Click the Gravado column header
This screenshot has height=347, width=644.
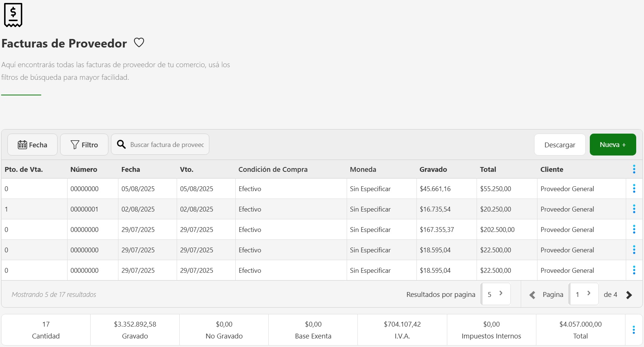tap(433, 170)
